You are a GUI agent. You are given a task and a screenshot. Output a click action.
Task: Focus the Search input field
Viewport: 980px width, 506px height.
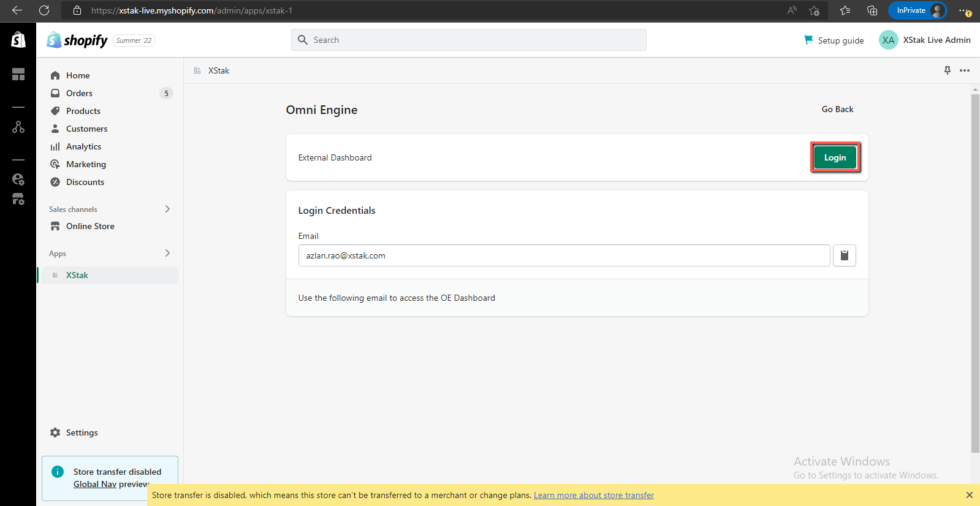click(x=469, y=40)
